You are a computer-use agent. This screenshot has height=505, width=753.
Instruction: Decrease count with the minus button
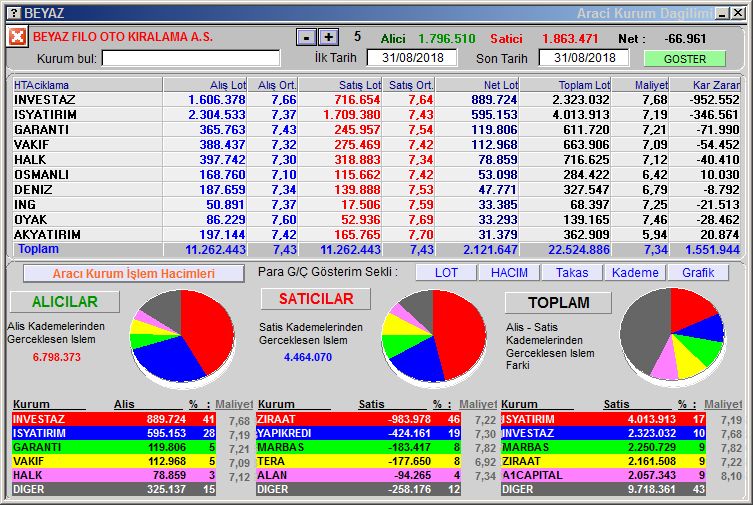(x=306, y=37)
